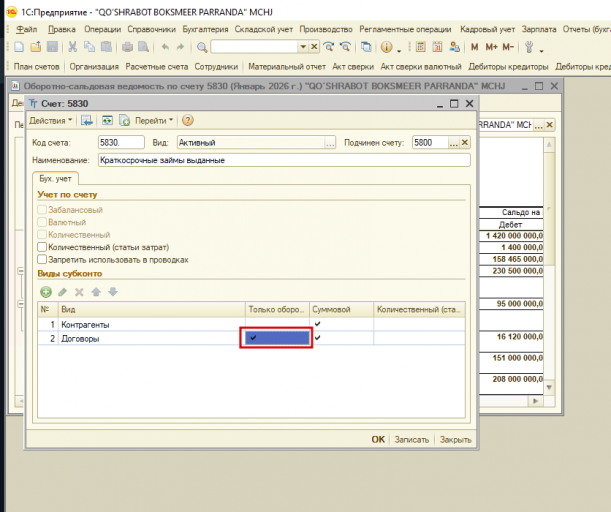Click the magnifier search icon in toolbar
The image size is (611, 512).
point(202,48)
